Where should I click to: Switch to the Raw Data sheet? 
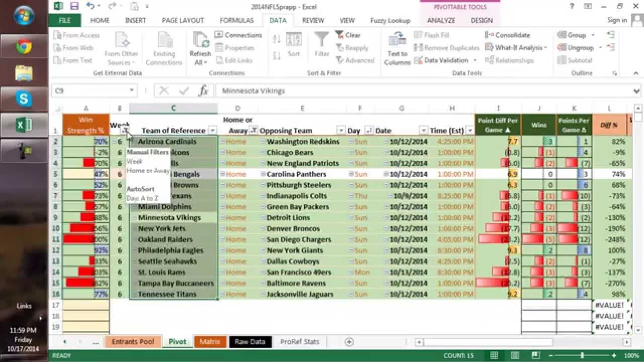tap(250, 341)
